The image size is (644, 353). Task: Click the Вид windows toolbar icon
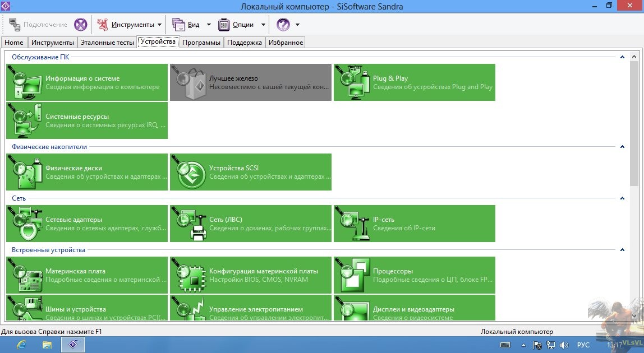[178, 25]
